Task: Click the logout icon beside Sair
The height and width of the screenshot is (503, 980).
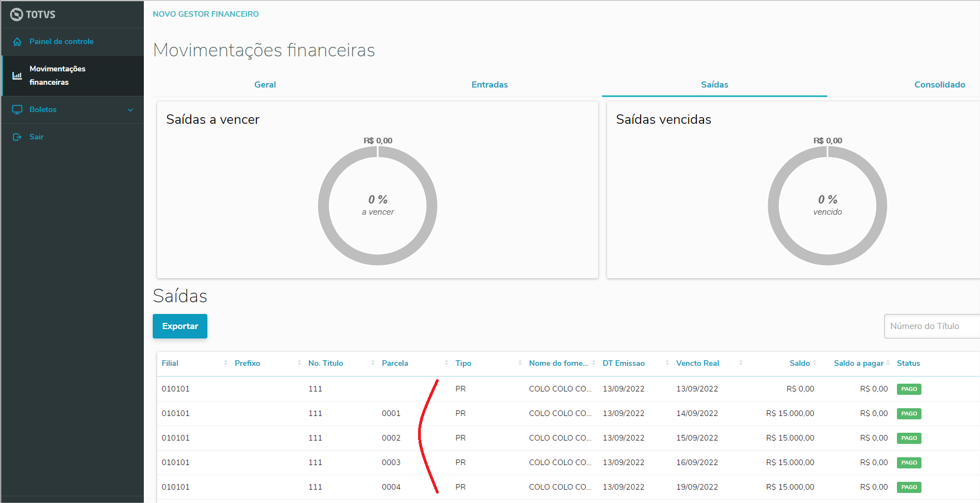Action: tap(17, 137)
